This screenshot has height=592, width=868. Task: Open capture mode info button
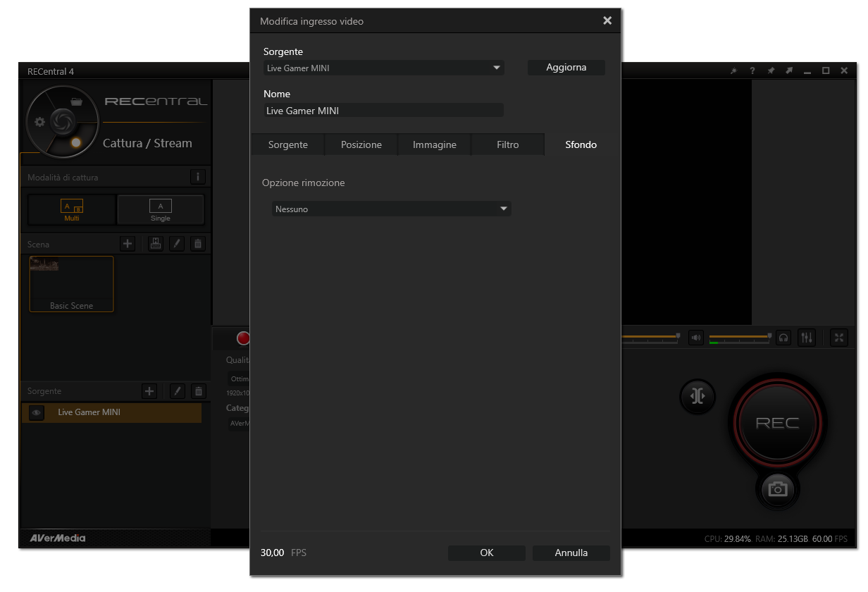[198, 177]
